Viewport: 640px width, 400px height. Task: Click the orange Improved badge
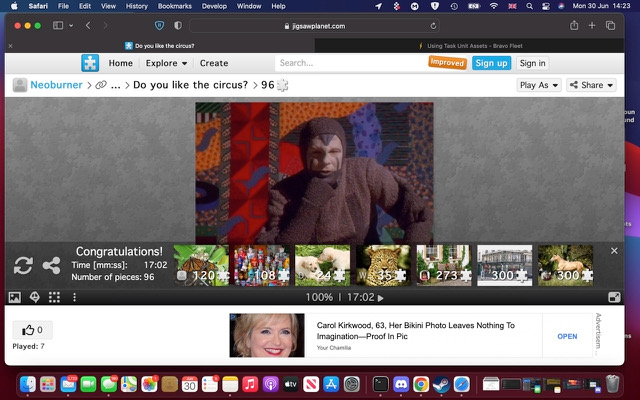pos(447,62)
